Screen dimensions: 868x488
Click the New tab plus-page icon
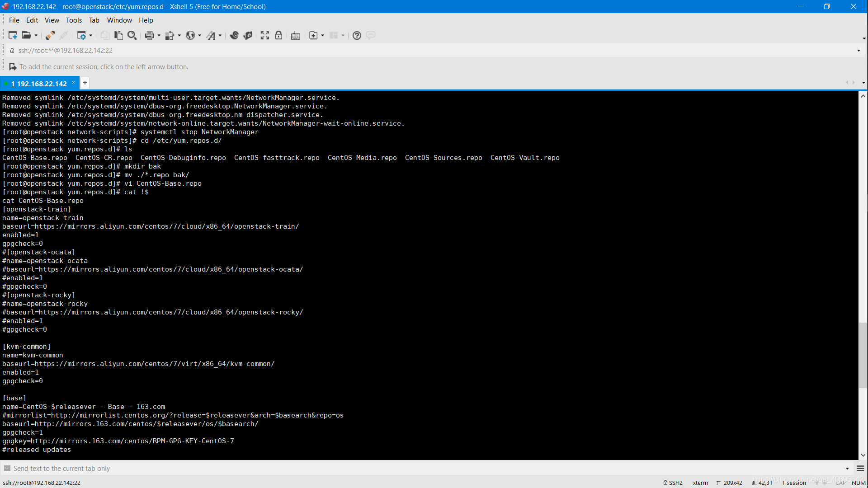coord(313,35)
